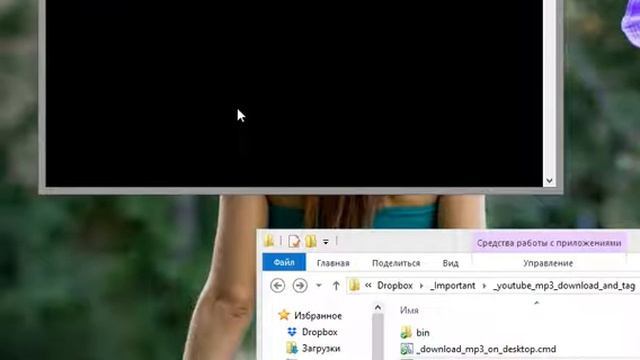Image resolution: width=640 pixels, height=360 pixels.
Task: Click the navigation pane scroll up arrow
Action: (378, 308)
